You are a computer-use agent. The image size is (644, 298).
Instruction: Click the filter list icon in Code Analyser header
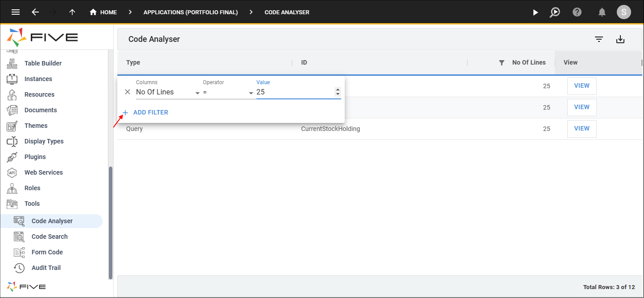[x=599, y=39]
